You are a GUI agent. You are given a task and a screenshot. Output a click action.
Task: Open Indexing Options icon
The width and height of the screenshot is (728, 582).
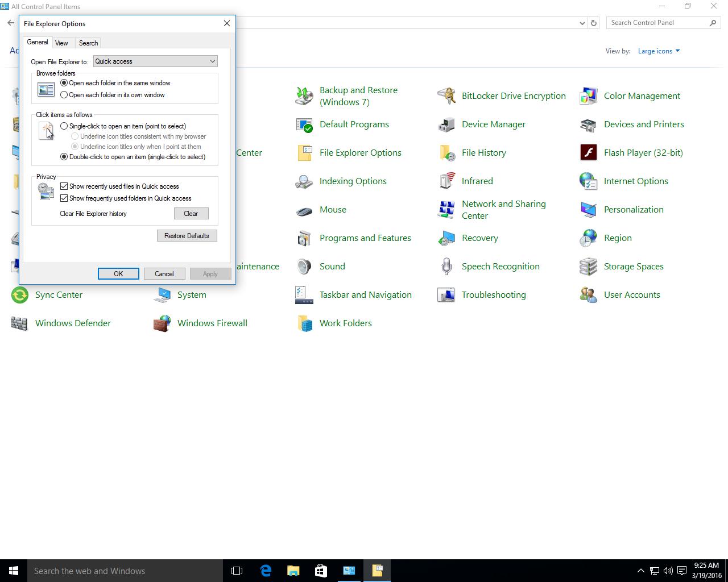point(304,181)
